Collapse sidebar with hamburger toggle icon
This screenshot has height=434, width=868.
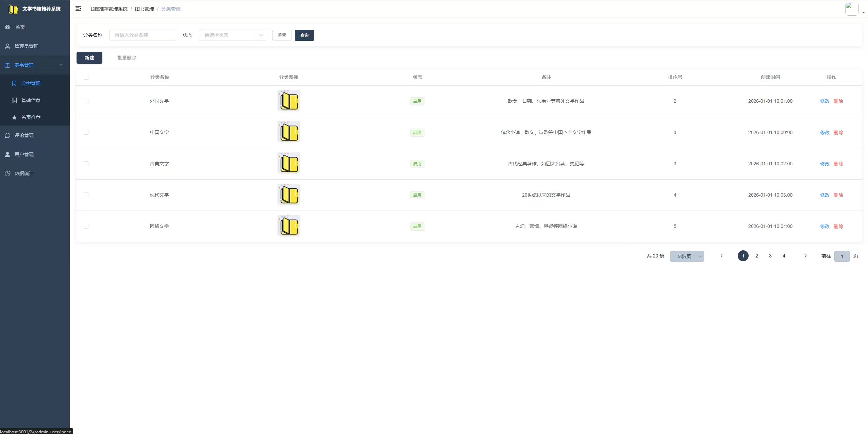(78, 9)
